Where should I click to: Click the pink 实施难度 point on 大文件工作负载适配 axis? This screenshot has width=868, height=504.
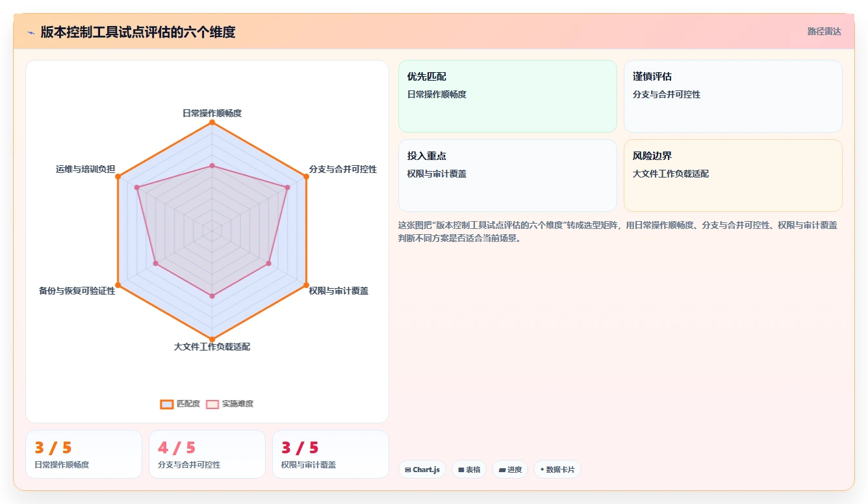(212, 296)
